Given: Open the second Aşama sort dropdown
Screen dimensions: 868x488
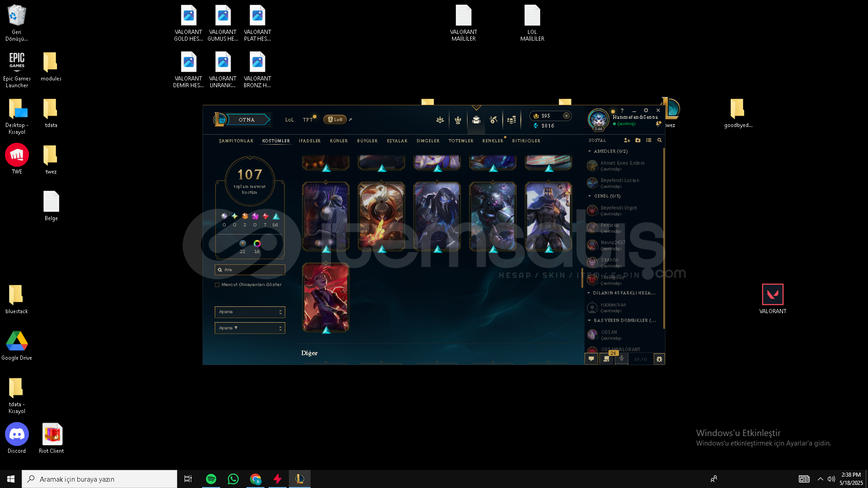Looking at the screenshot, I should [x=250, y=328].
